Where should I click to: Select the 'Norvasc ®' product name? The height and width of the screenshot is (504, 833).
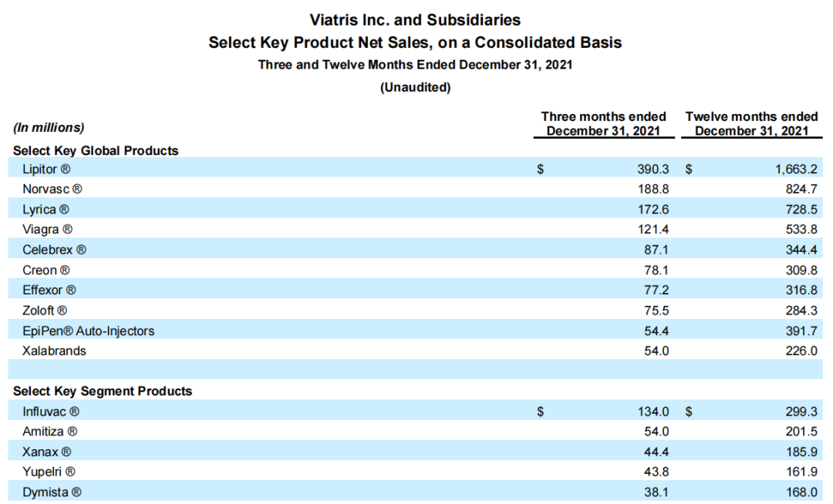[52, 189]
